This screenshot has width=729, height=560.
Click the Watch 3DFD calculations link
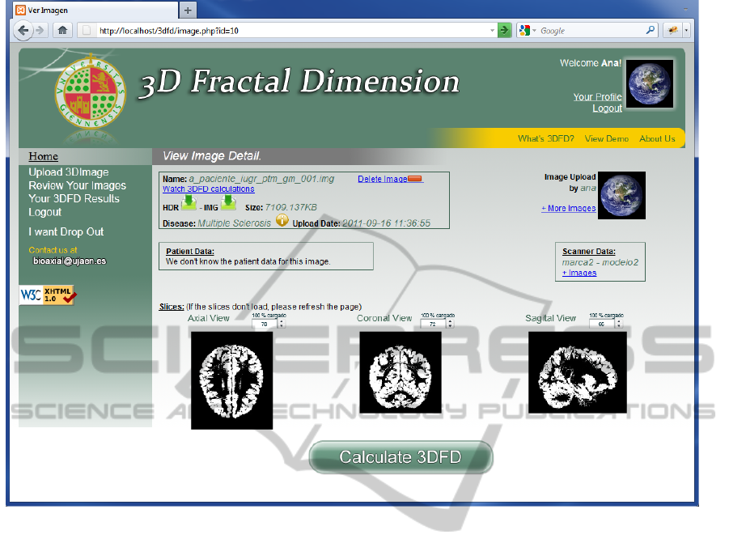click(208, 189)
